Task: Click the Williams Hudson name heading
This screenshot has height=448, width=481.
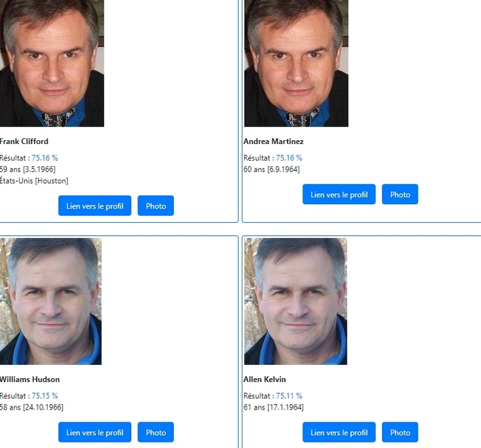Action: [x=29, y=380]
